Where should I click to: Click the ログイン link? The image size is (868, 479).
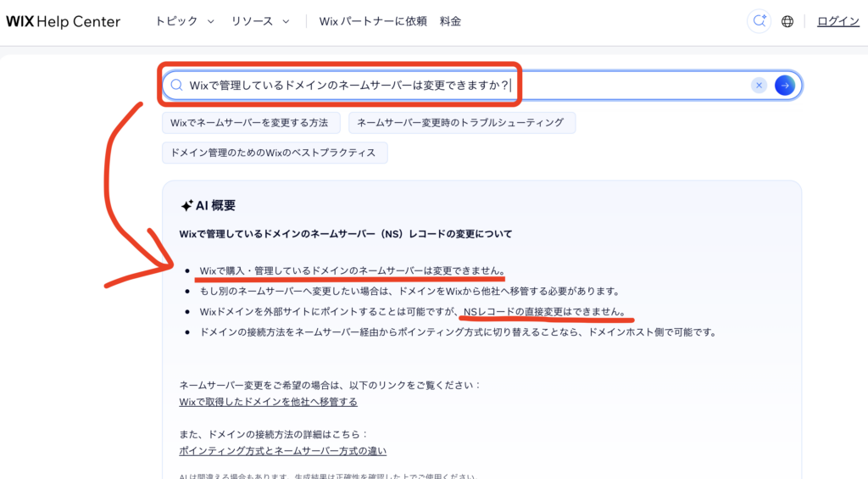[x=838, y=21]
